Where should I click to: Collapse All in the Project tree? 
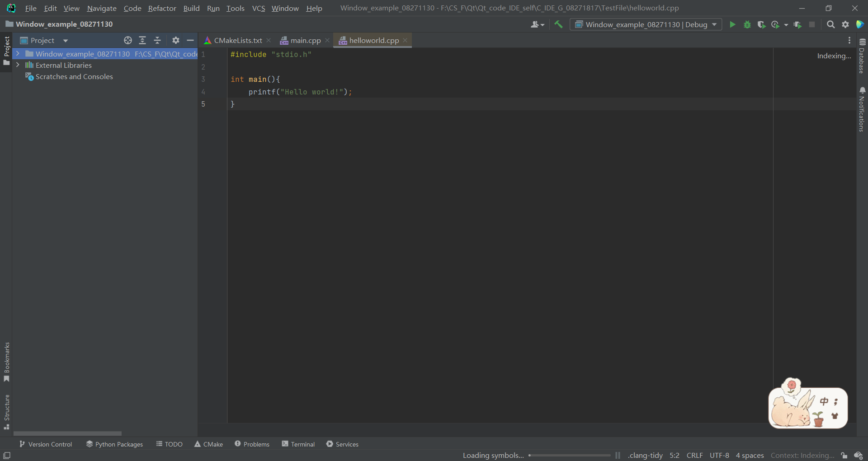157,40
